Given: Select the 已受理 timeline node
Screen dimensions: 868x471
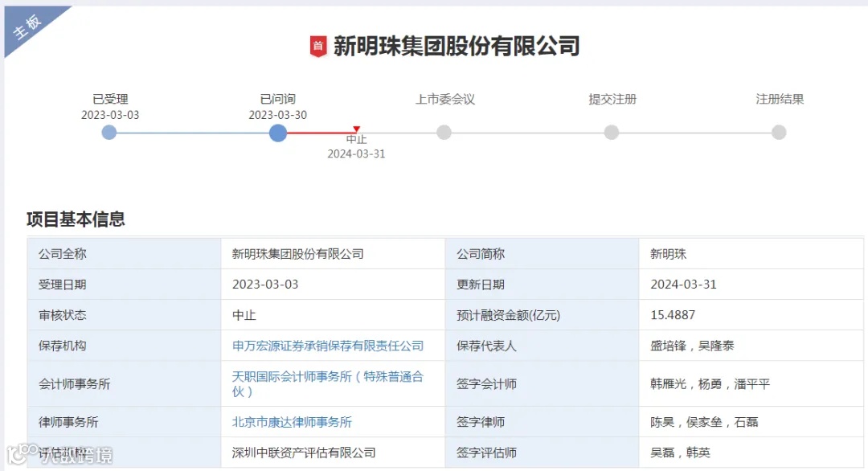Looking at the screenshot, I should tap(109, 133).
